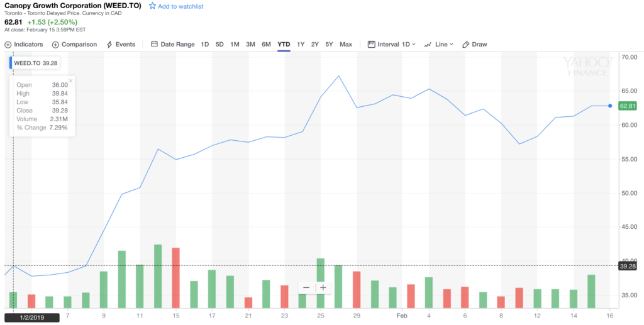The height and width of the screenshot is (325, 644).
Task: Click the % Change 7.29% row in tooltip
Action: [x=42, y=128]
